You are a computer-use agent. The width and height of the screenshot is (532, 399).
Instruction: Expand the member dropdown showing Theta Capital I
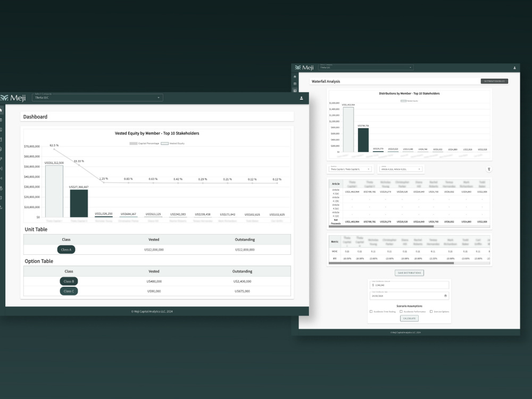pyautogui.click(x=350, y=169)
